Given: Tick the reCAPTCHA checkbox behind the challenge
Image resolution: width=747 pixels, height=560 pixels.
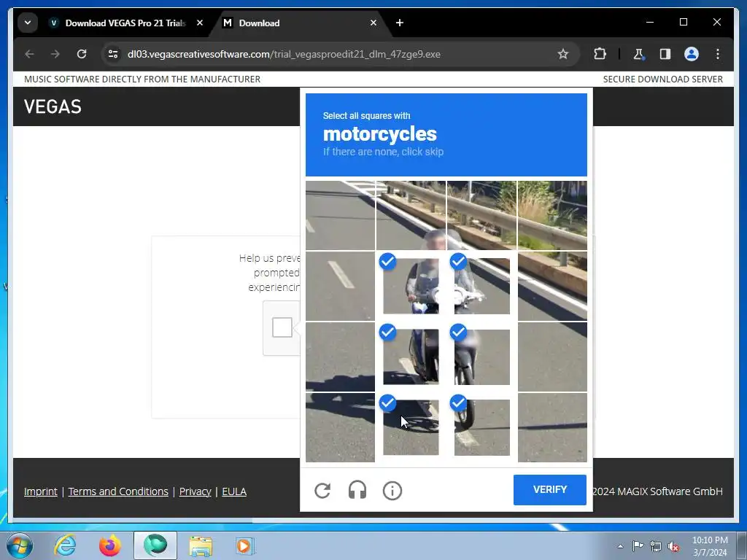Looking at the screenshot, I should click(282, 327).
